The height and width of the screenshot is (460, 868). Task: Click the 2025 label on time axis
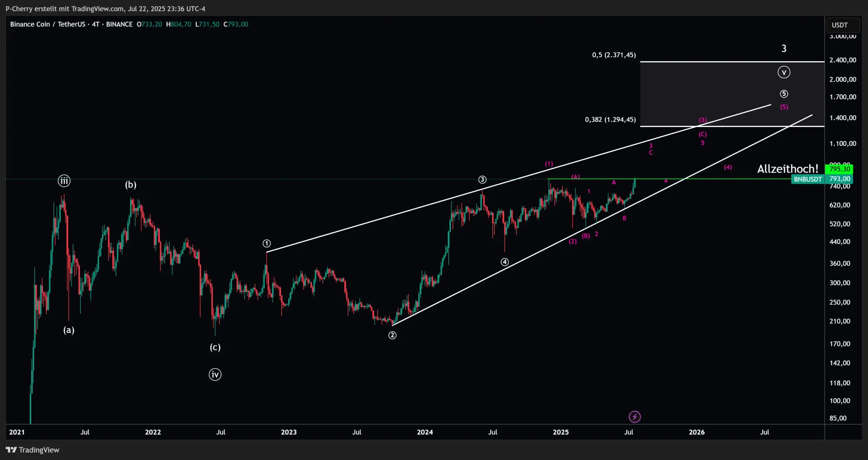(561, 432)
